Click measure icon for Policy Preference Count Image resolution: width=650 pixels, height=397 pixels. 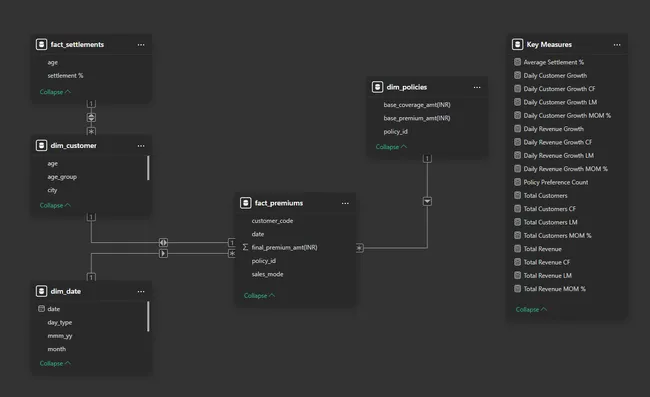pos(517,182)
